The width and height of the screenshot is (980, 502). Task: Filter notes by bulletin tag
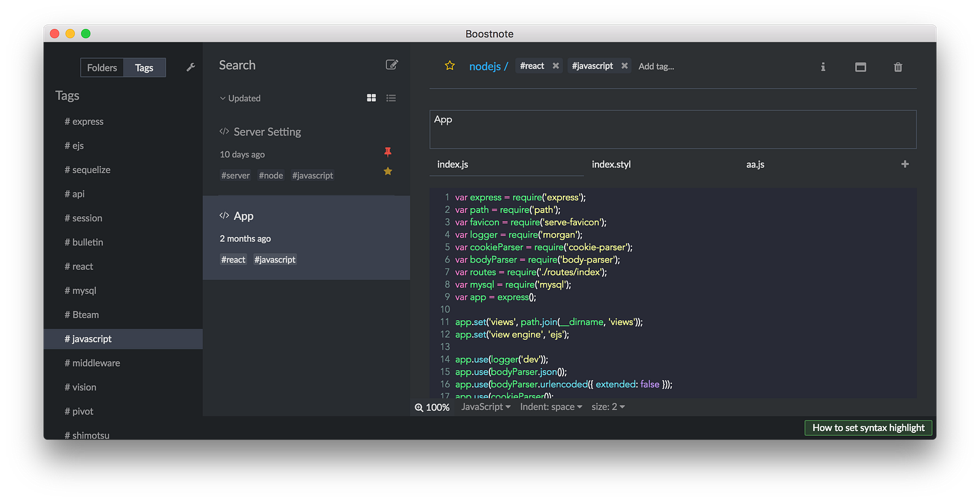coord(123,242)
